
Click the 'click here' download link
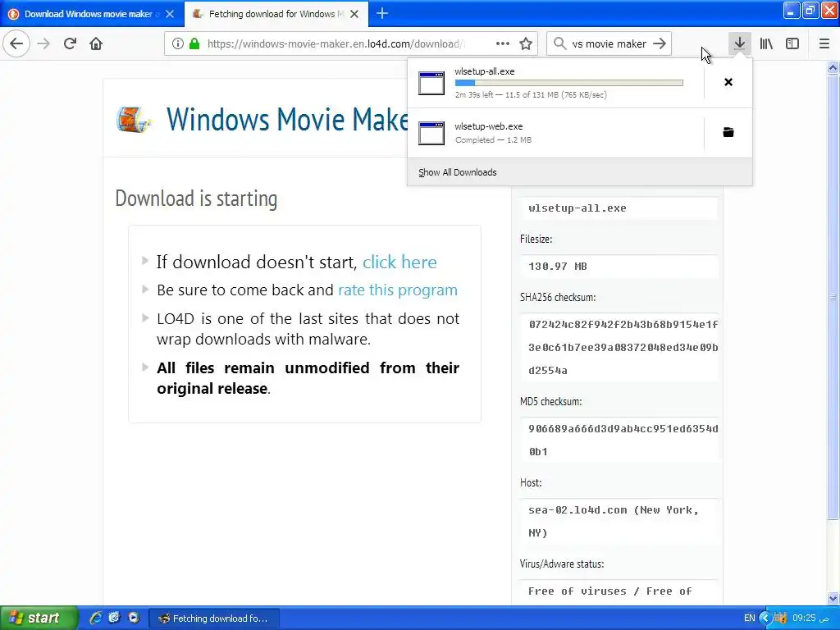tap(399, 262)
